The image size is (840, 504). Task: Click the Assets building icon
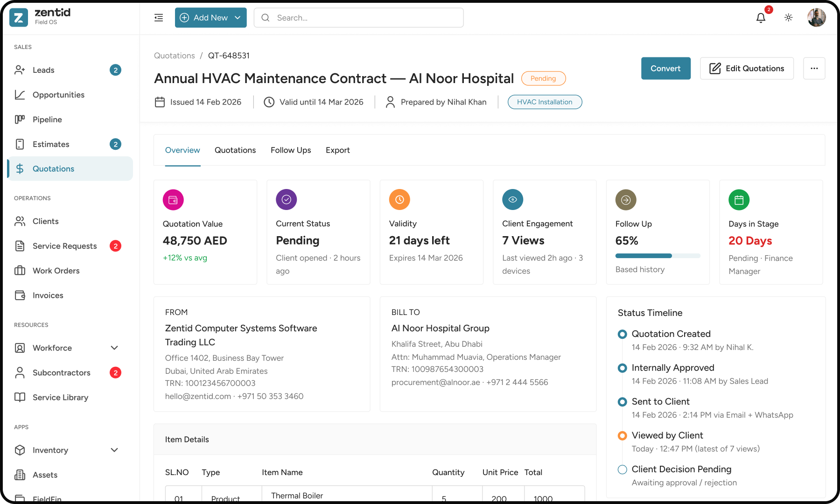click(20, 475)
